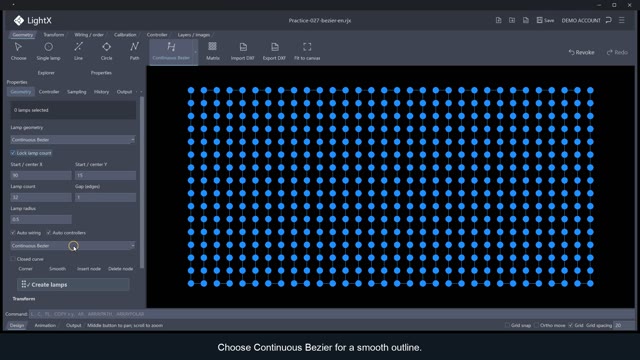This screenshot has height=360, width=640.
Task: Click Export DXF icon
Action: [274, 51]
